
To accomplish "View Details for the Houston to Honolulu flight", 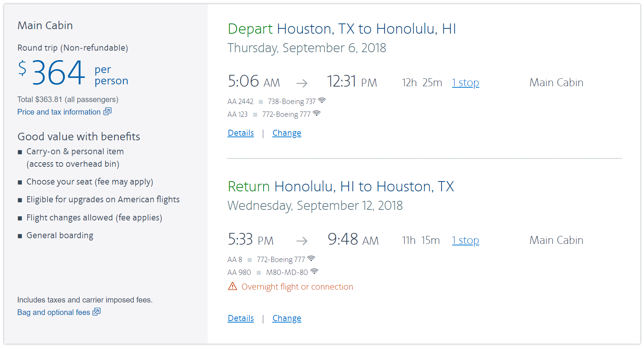I will point(241,133).
